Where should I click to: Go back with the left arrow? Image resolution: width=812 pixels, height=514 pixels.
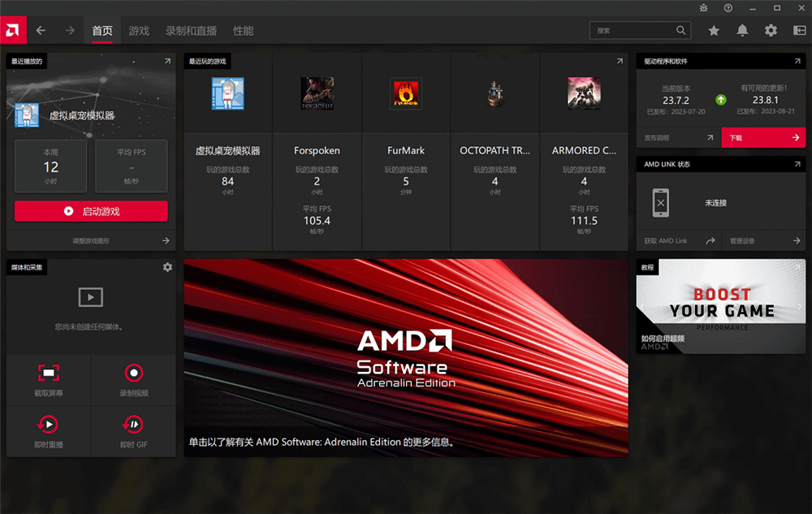[x=41, y=31]
